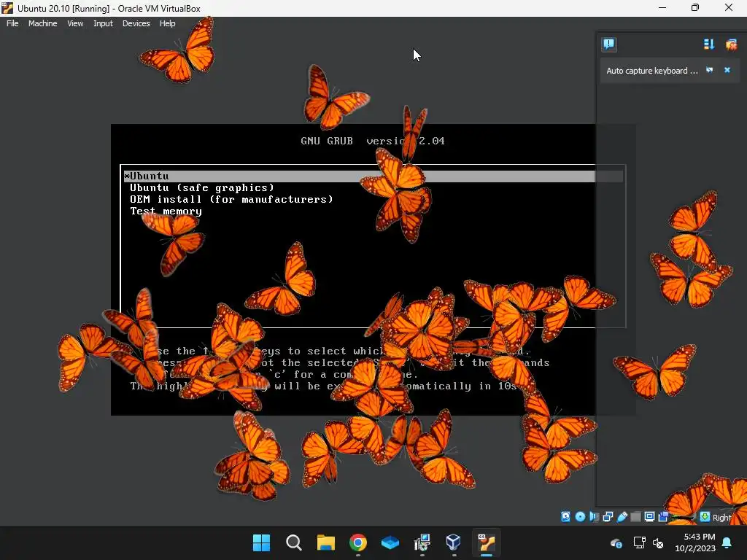Open the View menu

point(75,23)
